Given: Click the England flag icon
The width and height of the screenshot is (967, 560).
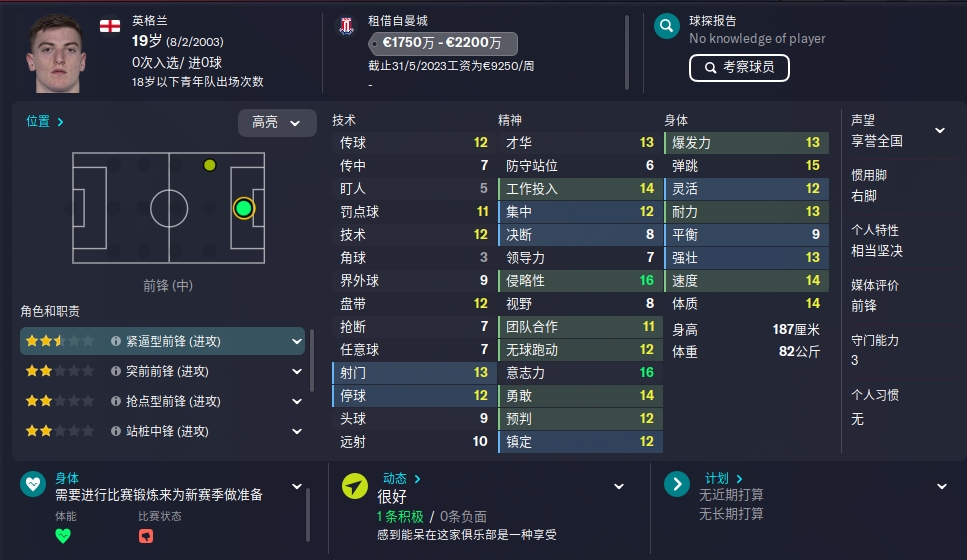Looking at the screenshot, I should click(x=110, y=26).
